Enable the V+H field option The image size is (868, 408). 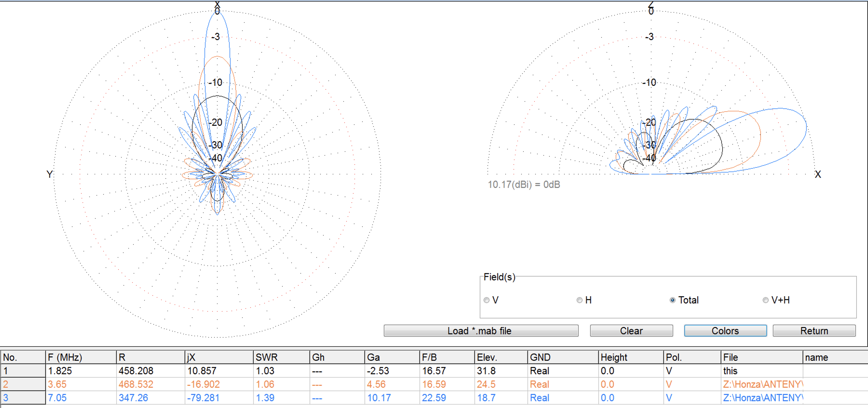pos(766,300)
